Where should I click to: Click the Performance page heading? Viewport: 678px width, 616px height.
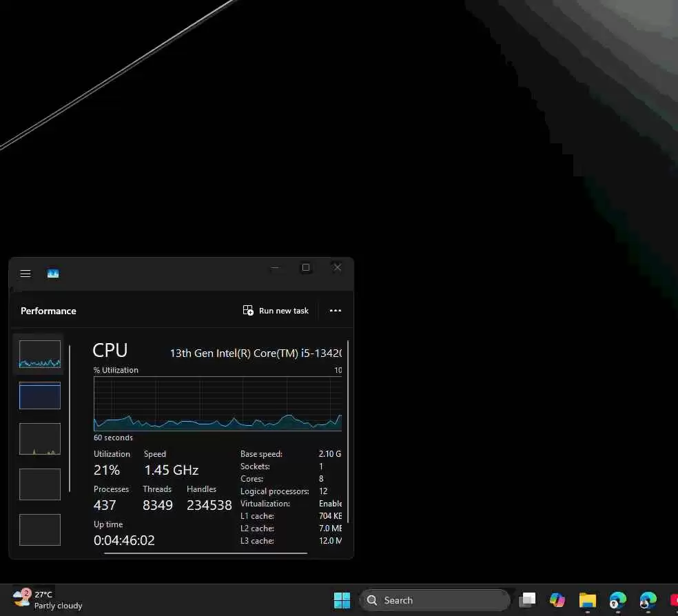coord(48,311)
